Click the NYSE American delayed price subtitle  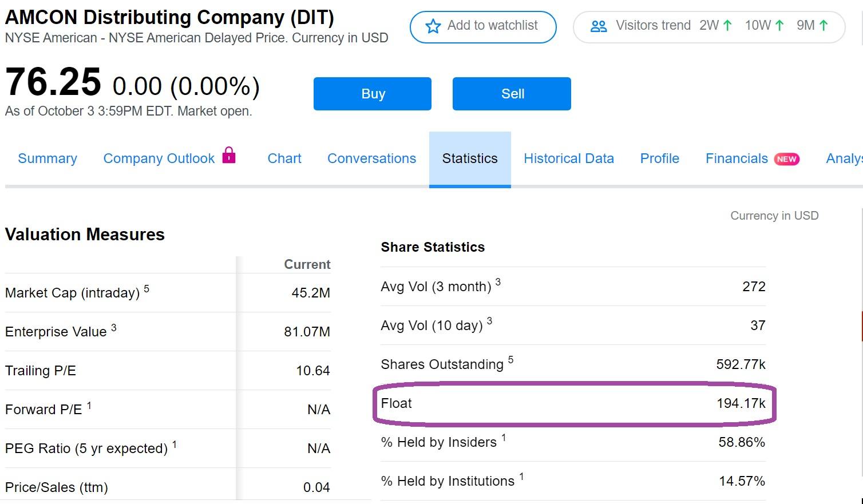(x=196, y=38)
